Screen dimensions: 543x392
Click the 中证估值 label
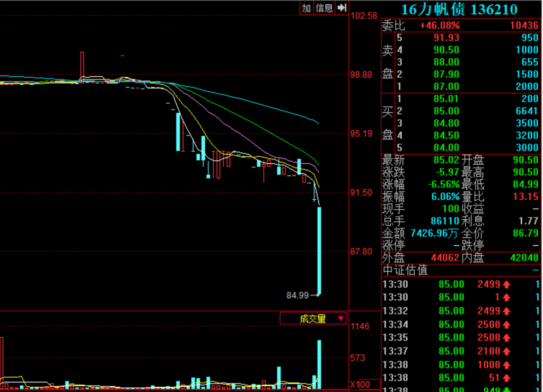[x=405, y=270]
